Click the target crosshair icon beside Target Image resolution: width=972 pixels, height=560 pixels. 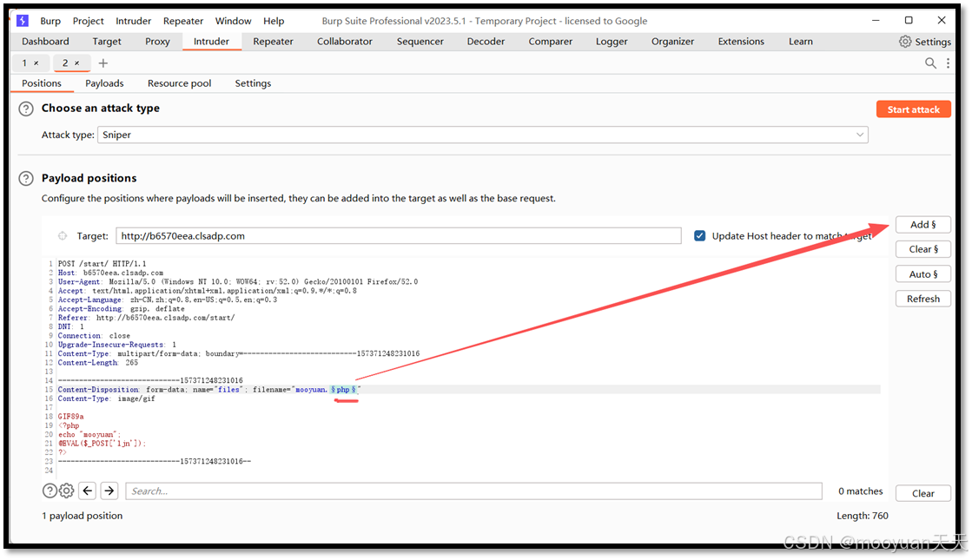click(x=63, y=236)
